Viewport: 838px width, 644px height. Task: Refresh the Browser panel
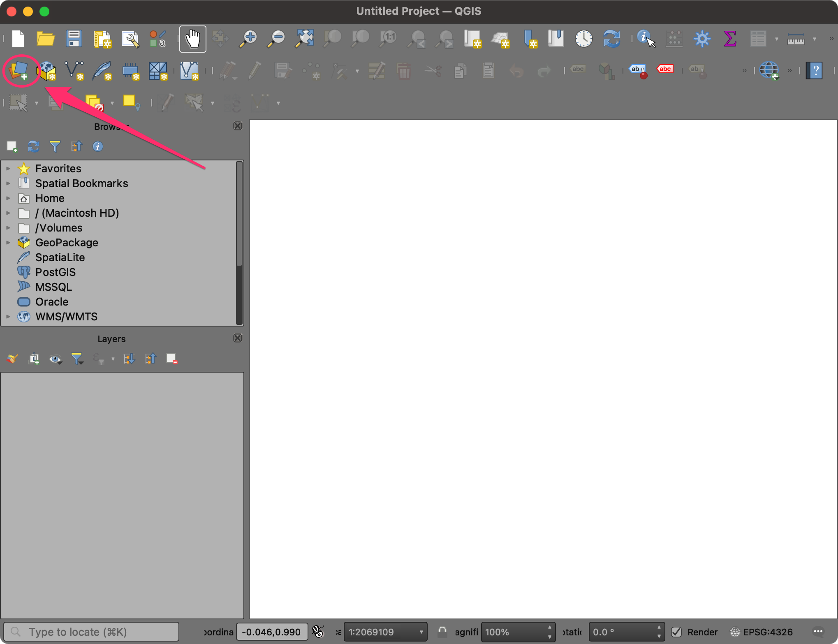coord(33,146)
